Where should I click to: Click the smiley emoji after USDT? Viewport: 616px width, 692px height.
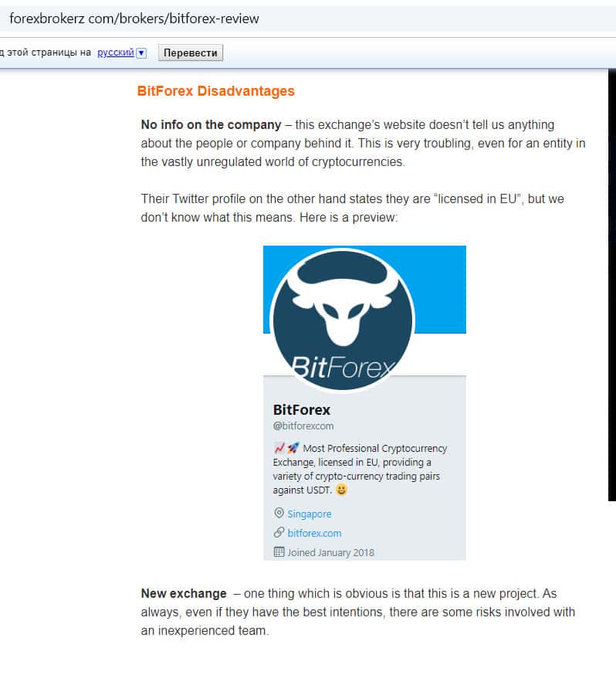coord(341,490)
